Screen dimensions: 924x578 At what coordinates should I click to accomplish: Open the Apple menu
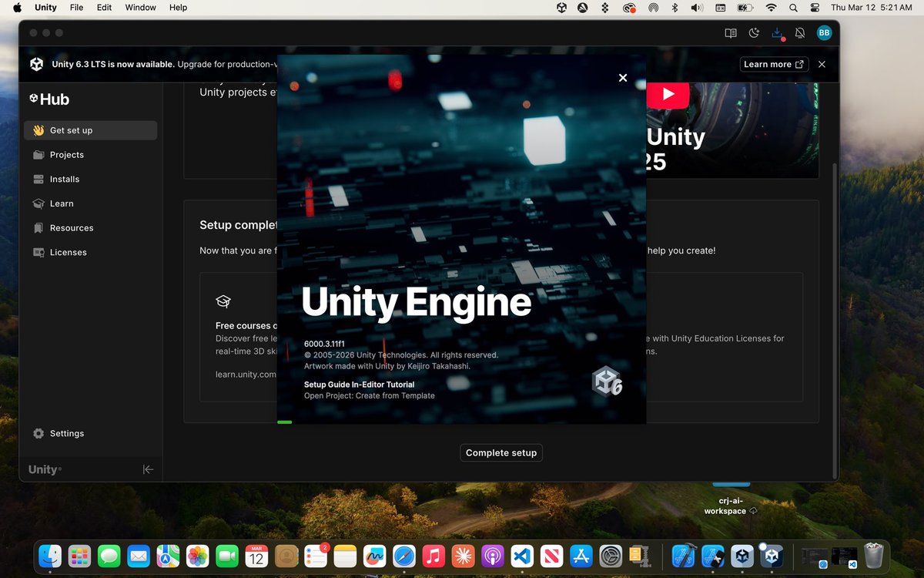17,8
